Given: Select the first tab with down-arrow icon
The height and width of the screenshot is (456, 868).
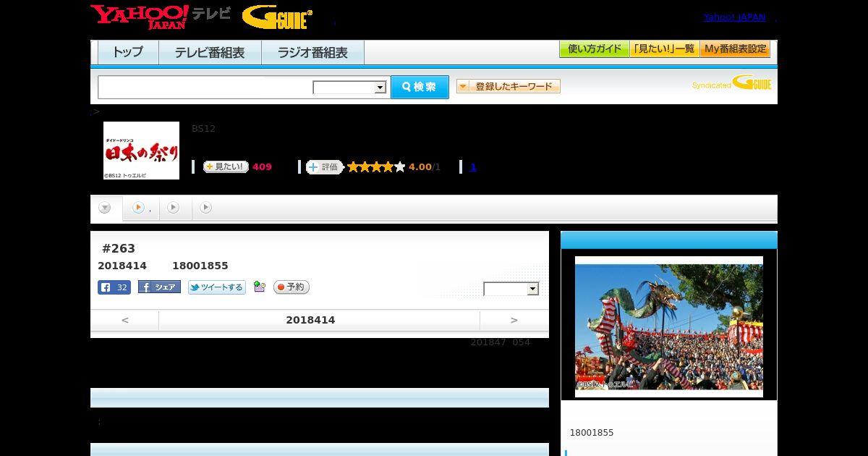Looking at the screenshot, I should (106, 208).
